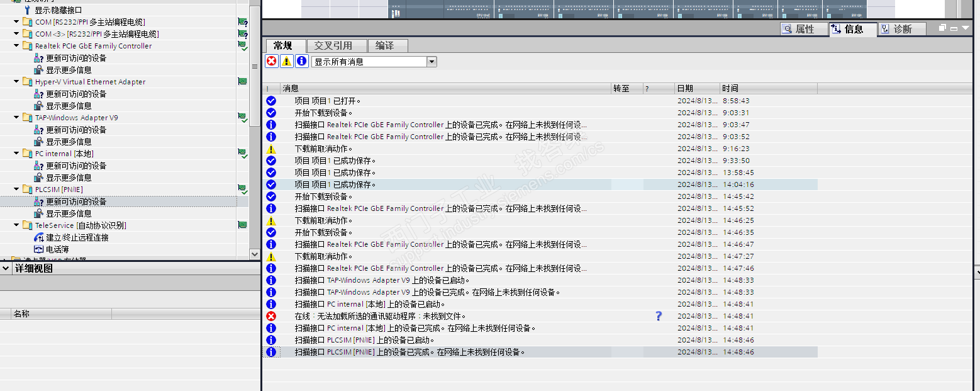Click the warning icon on the 14:46:25 message
Image resolution: width=980 pixels, height=391 pixels.
(x=271, y=220)
